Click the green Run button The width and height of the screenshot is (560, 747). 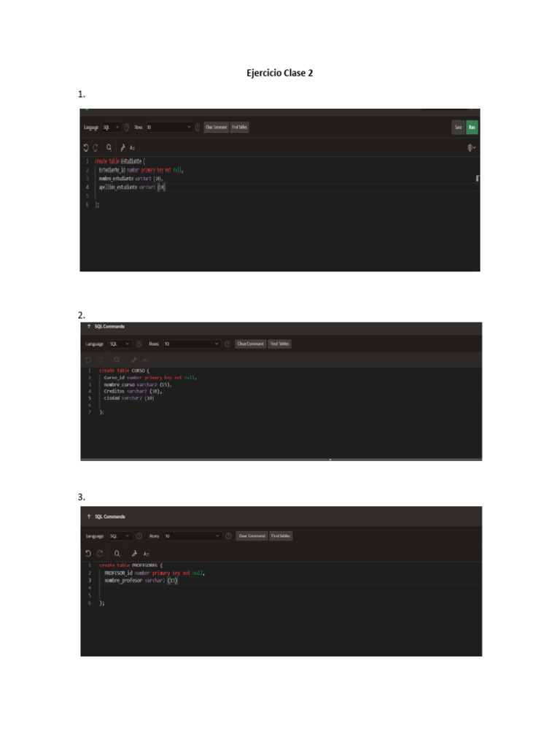(x=472, y=127)
